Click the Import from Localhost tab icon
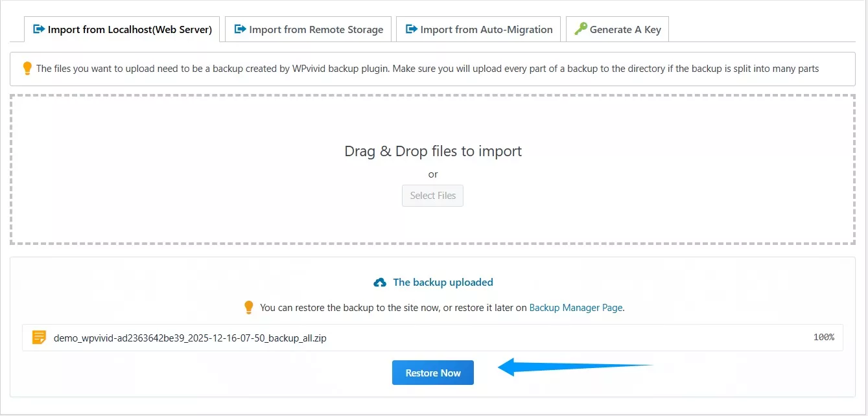Viewport: 868px width, 416px height. pyautogui.click(x=39, y=29)
